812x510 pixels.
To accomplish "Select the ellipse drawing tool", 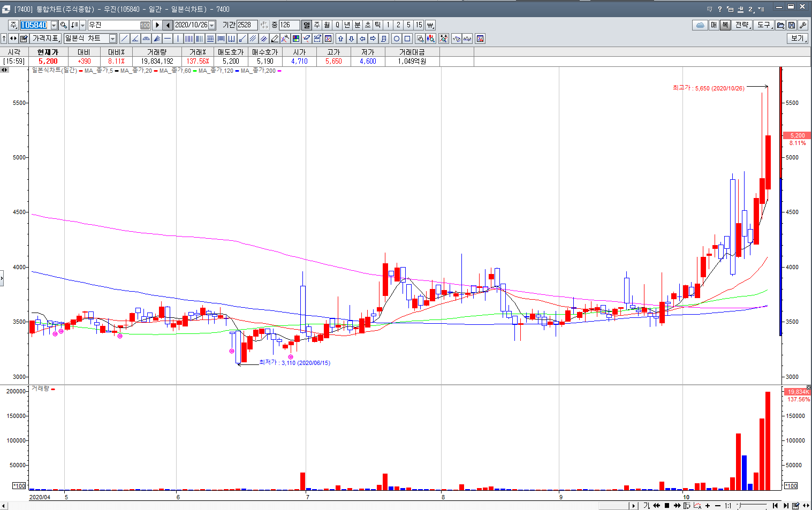I will click(x=396, y=39).
